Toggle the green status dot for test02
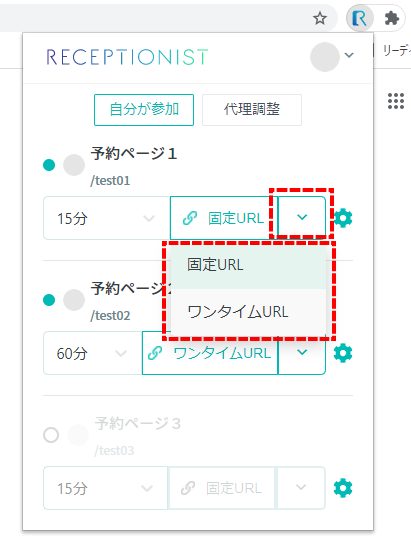Image resolution: width=411 pixels, height=559 pixels. click(x=49, y=300)
